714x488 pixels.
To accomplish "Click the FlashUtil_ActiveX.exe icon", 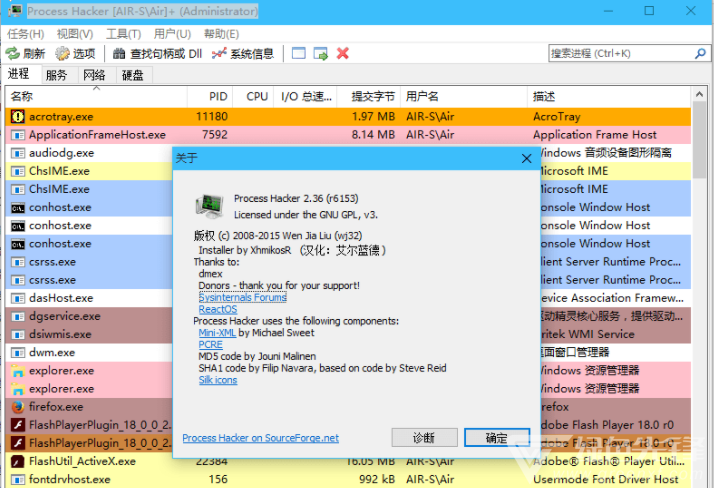I will [18, 462].
